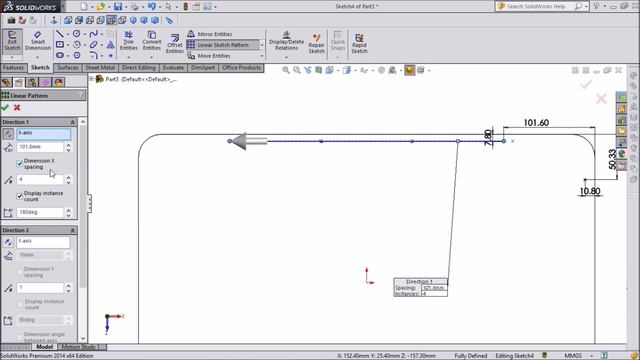This screenshot has width=640, height=360.
Task: Switch to the Features tab
Action: 13,68
